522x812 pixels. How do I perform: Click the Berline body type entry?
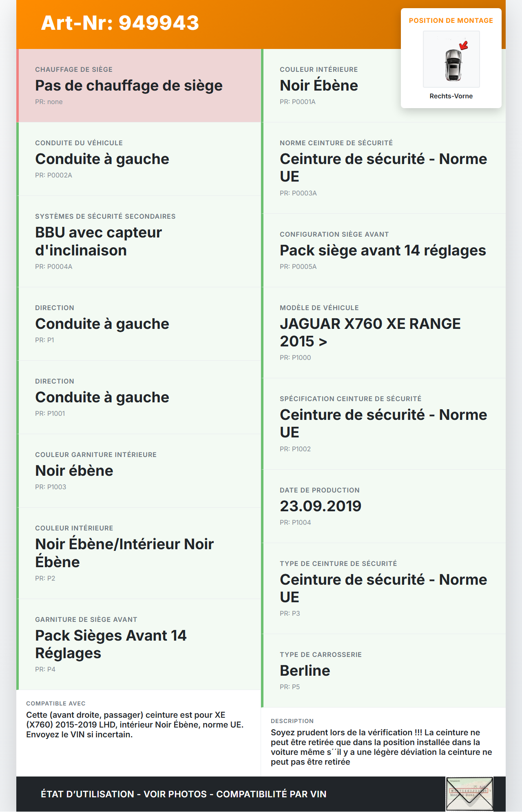click(305, 671)
